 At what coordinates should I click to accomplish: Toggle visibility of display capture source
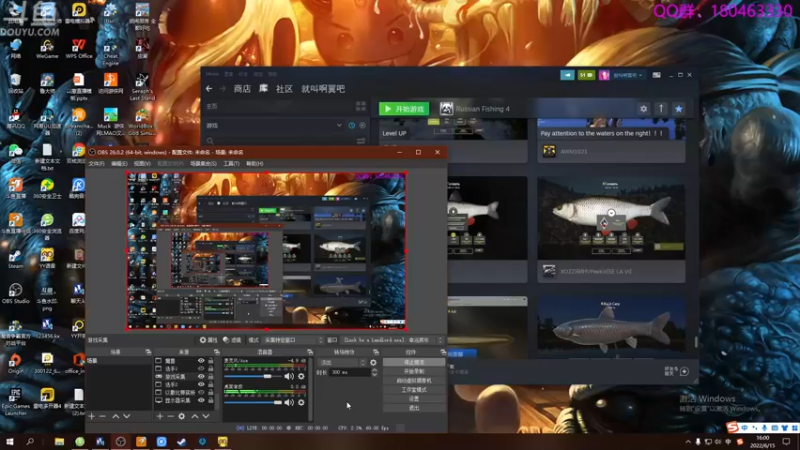coord(201,401)
